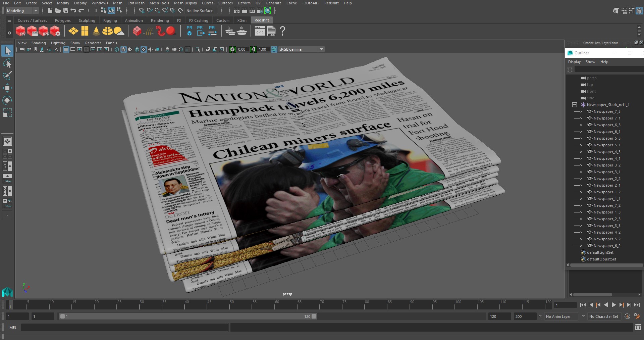
Task: Open the Mesh Tools menu
Action: 159,3
